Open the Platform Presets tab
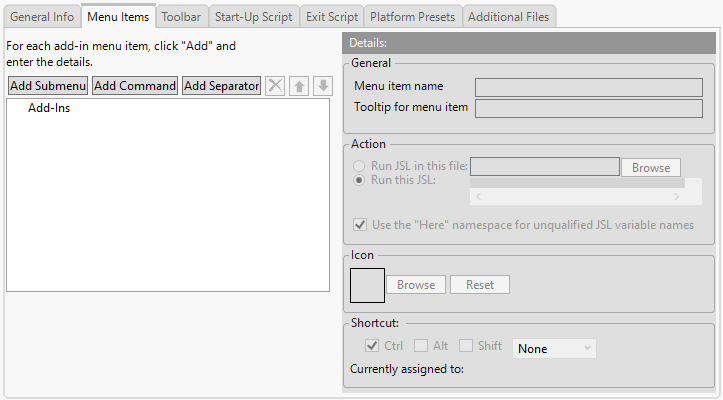723x400 pixels. click(x=413, y=17)
